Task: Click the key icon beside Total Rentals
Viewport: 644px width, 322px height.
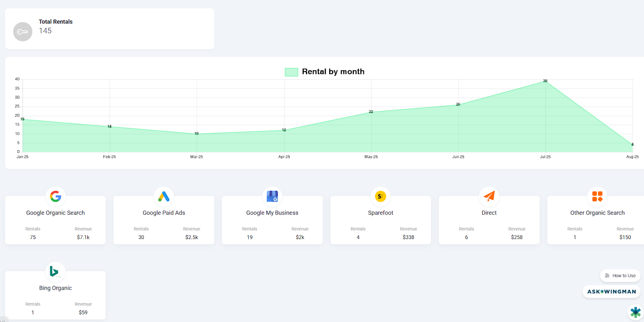Action: coord(23,32)
